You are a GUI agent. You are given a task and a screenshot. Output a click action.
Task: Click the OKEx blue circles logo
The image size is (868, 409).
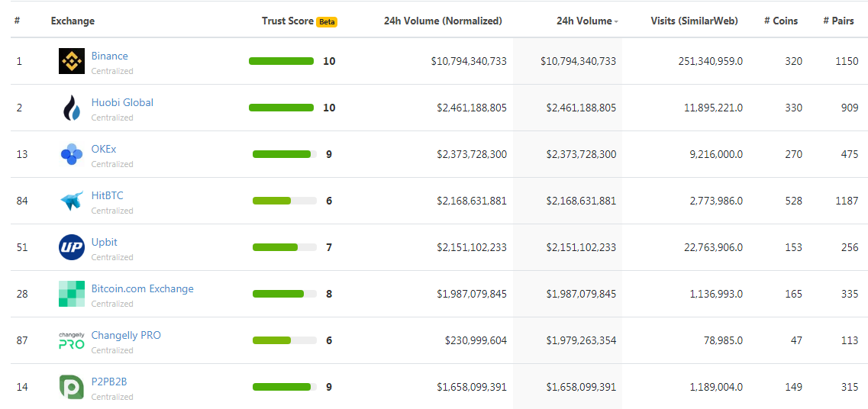click(72, 154)
